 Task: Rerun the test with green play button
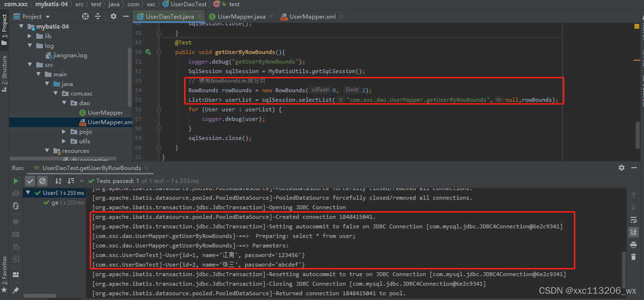(x=16, y=181)
